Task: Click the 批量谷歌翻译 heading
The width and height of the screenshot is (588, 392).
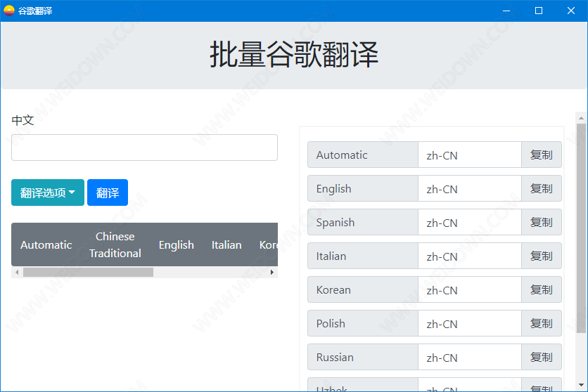Action: point(294,55)
